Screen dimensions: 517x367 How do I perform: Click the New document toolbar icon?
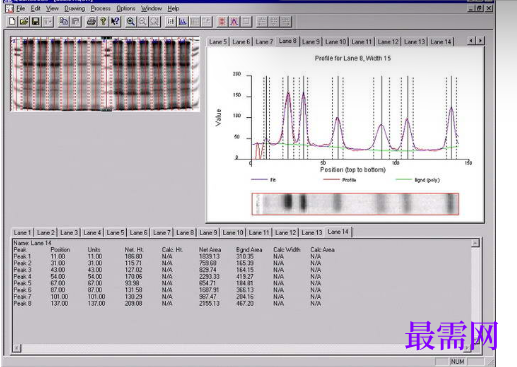point(12,22)
